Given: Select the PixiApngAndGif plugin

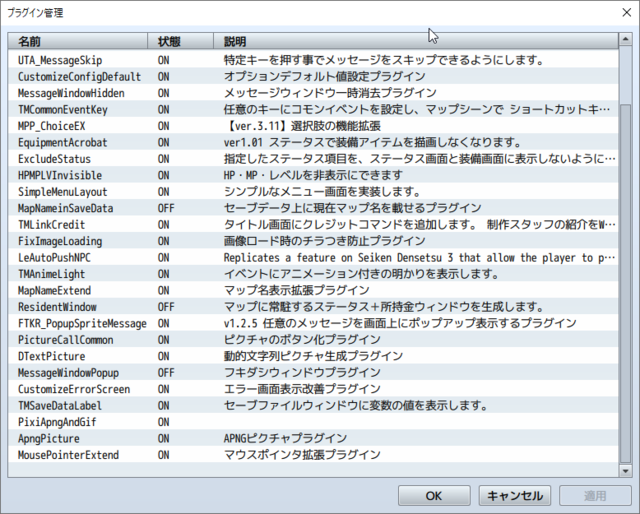Looking at the screenshot, I should 313,422.
